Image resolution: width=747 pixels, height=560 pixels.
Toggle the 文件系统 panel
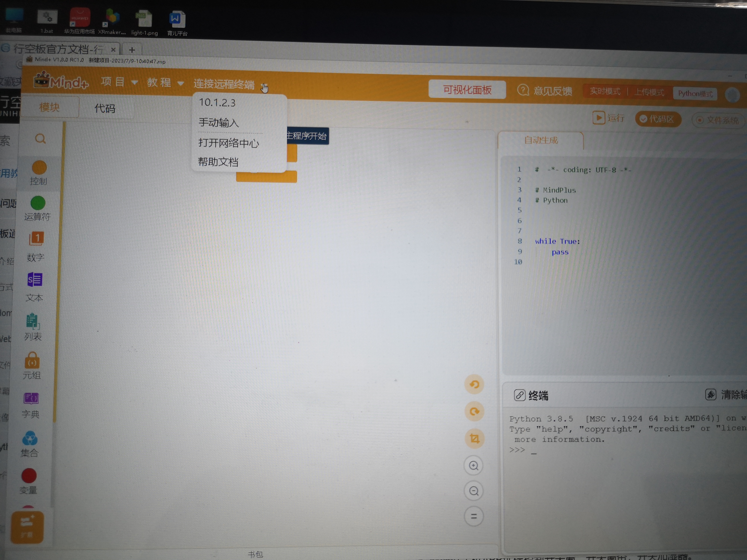(718, 120)
